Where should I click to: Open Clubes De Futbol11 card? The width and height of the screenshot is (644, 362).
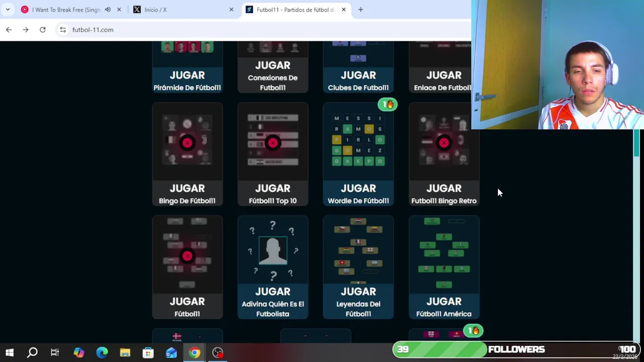click(x=358, y=67)
